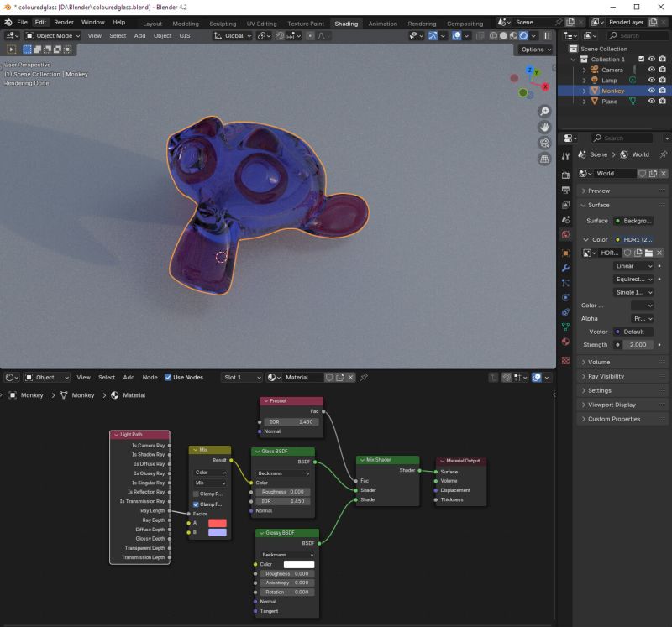
Task: Click the HDR1 color input link
Action: [634, 240]
